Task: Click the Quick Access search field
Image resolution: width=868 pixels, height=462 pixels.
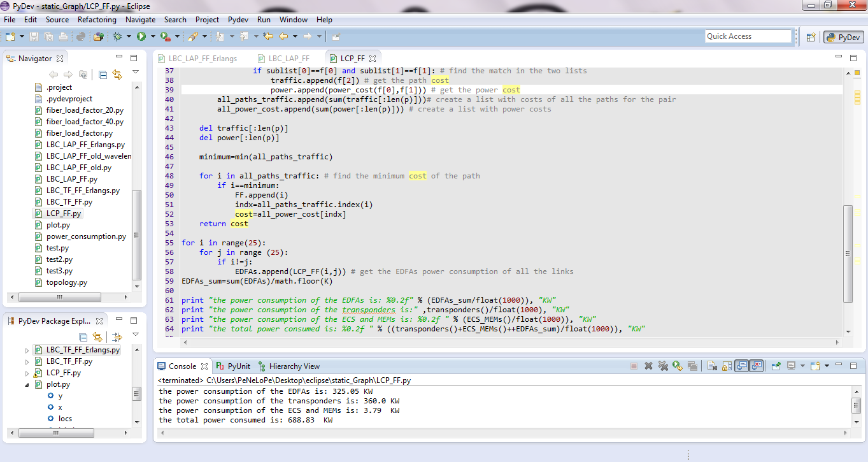Action: tap(748, 36)
